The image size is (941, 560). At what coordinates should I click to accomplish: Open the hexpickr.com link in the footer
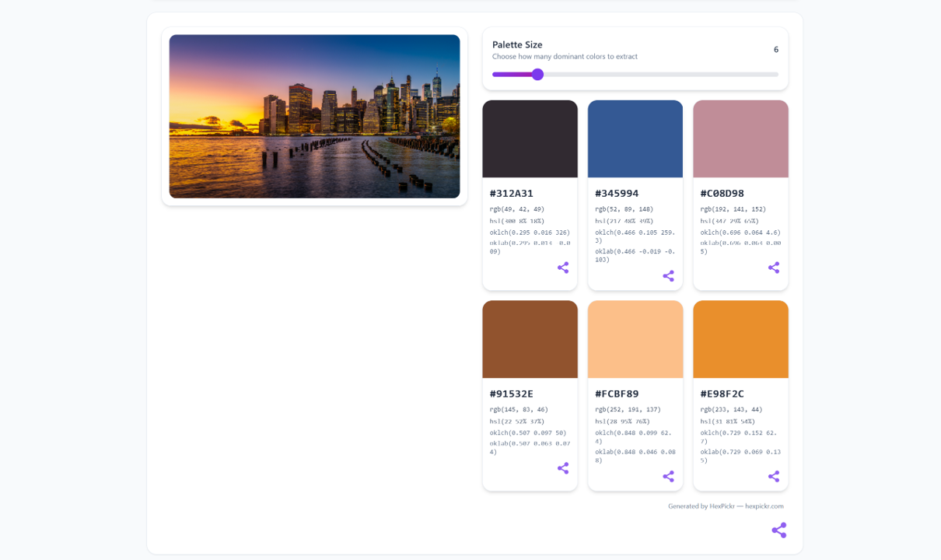point(763,506)
